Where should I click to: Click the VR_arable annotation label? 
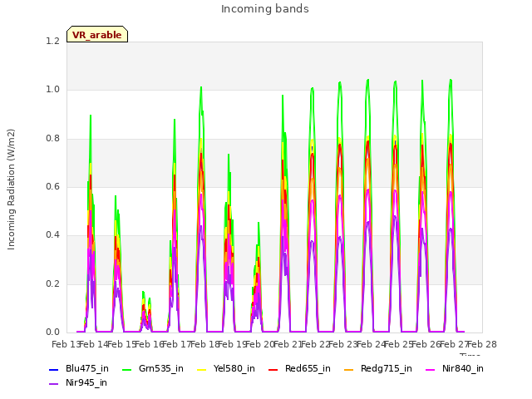click(97, 35)
